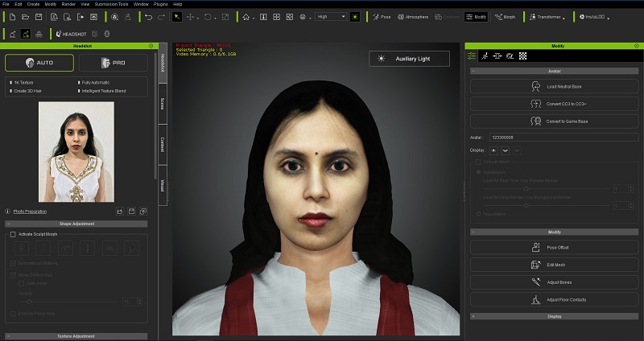Open the High render quality dropdown

(330, 16)
